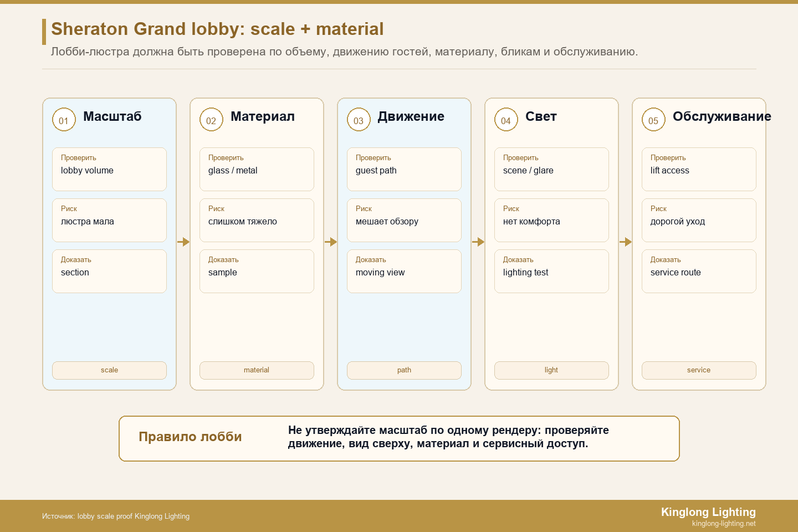Click the 01 step badge
This screenshot has height=532, width=798.
pyautogui.click(x=64, y=120)
